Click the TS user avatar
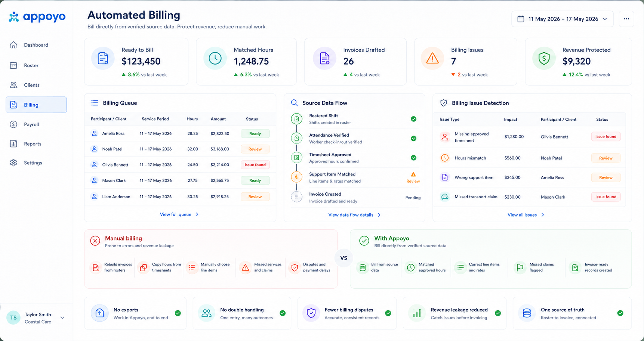644x341 pixels. pos(13,318)
